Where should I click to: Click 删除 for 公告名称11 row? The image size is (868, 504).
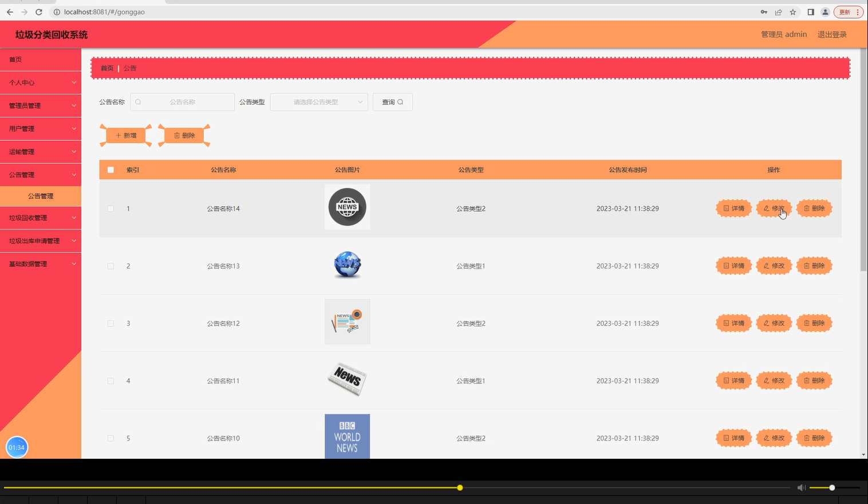pyautogui.click(x=814, y=380)
